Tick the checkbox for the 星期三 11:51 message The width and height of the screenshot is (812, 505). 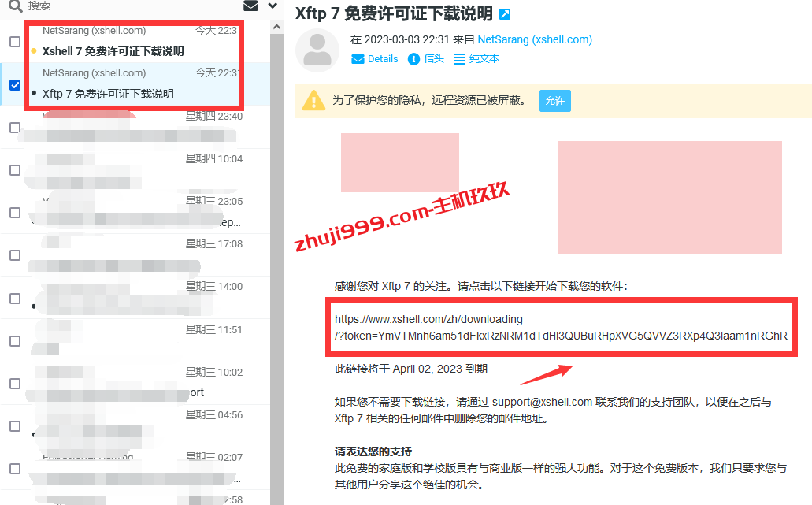15,341
